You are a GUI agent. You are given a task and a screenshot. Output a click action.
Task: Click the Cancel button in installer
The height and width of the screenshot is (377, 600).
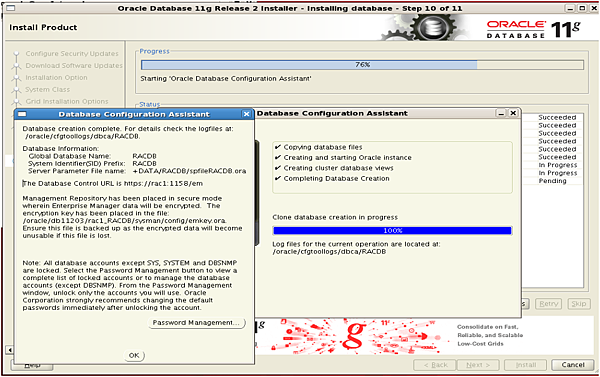pos(573,365)
